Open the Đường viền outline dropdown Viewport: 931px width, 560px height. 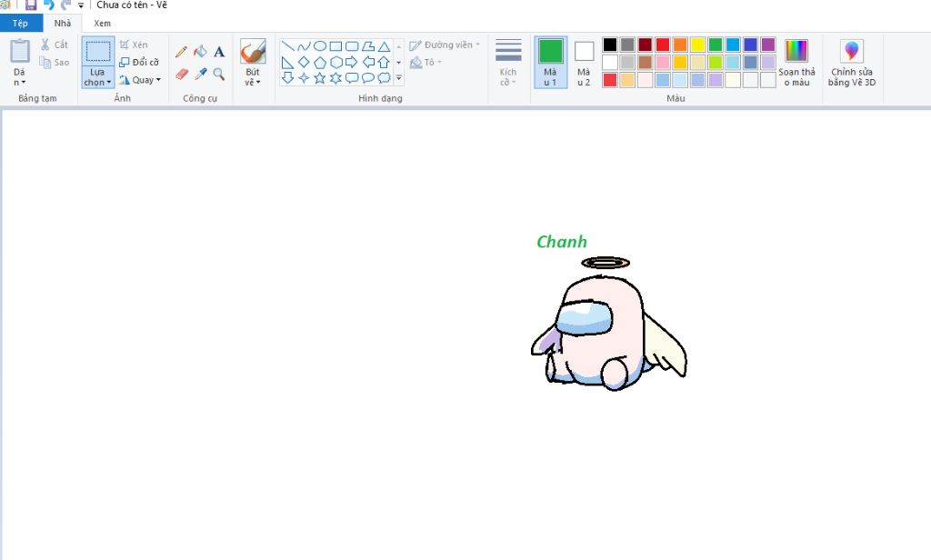(444, 45)
